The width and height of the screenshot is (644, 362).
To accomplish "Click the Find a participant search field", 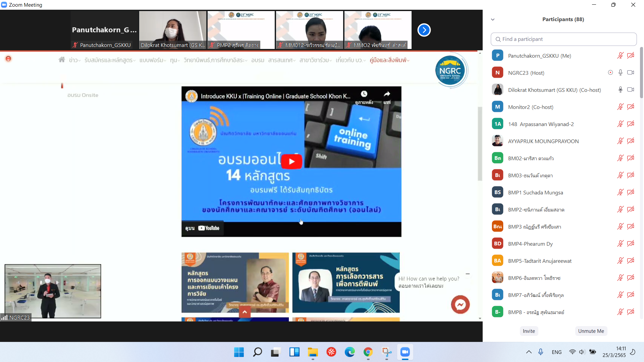I will (x=563, y=39).
